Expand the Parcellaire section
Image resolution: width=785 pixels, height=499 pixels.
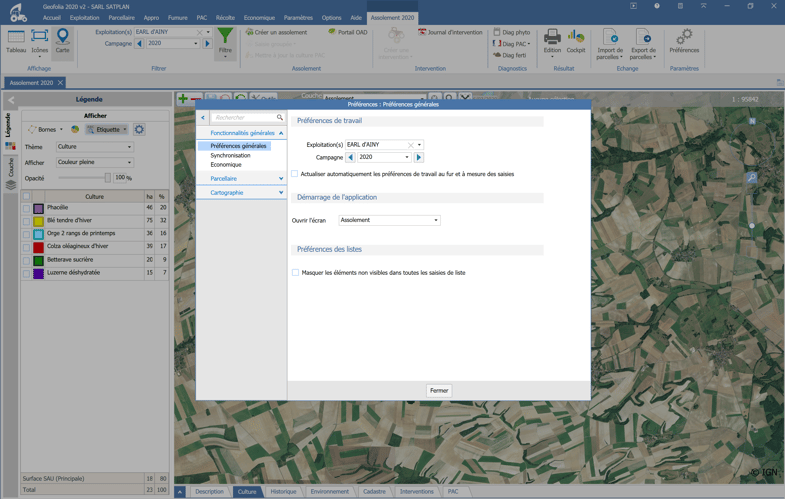(281, 179)
